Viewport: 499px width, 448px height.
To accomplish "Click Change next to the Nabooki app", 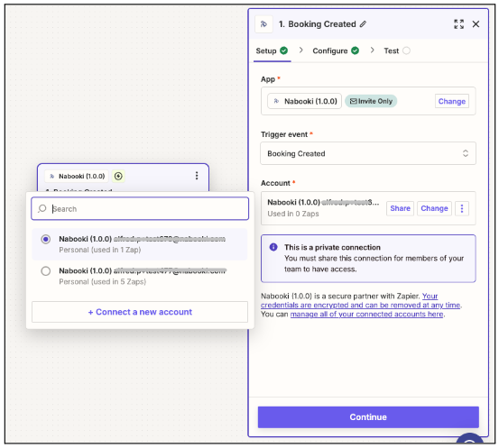I will coord(451,101).
